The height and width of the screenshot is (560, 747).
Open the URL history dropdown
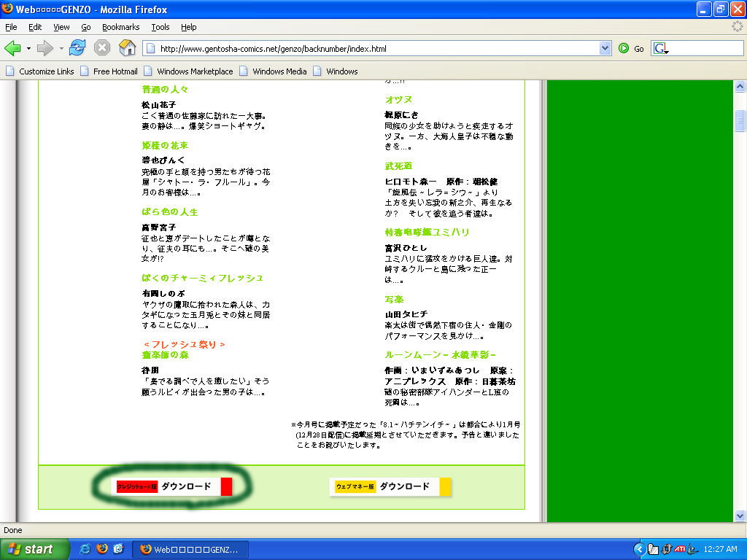pos(605,49)
